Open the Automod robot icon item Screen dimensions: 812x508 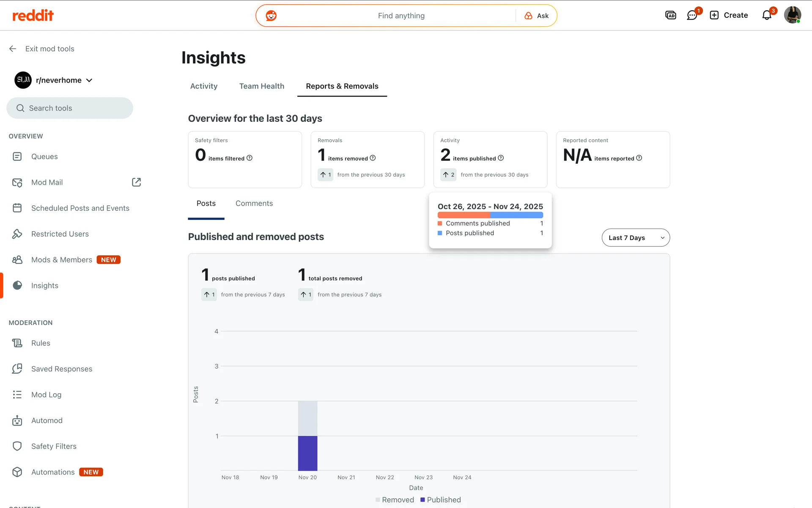(x=17, y=420)
